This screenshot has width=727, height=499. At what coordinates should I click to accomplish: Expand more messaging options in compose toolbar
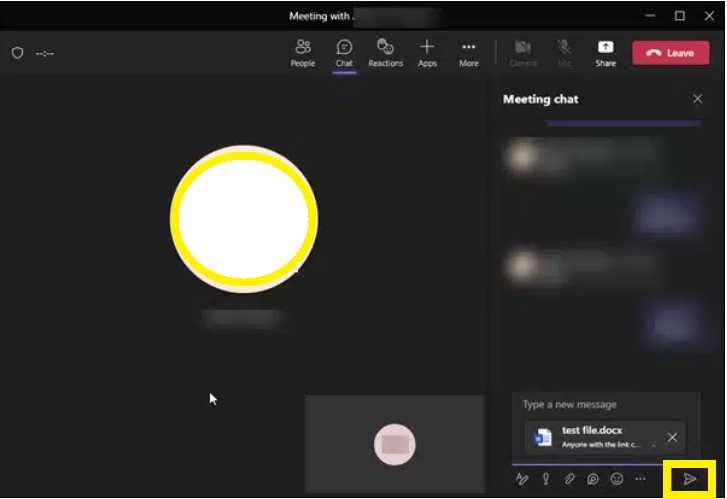(641, 479)
